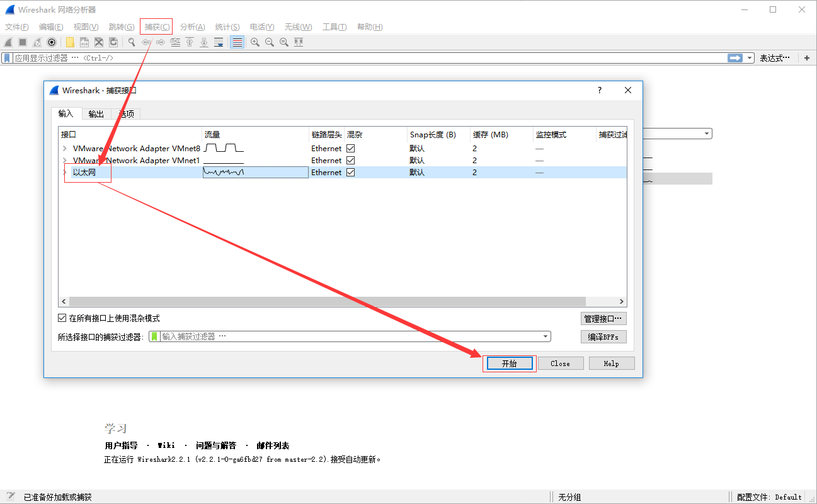
Task: Click the go forward arrow icon
Action: tap(161, 42)
